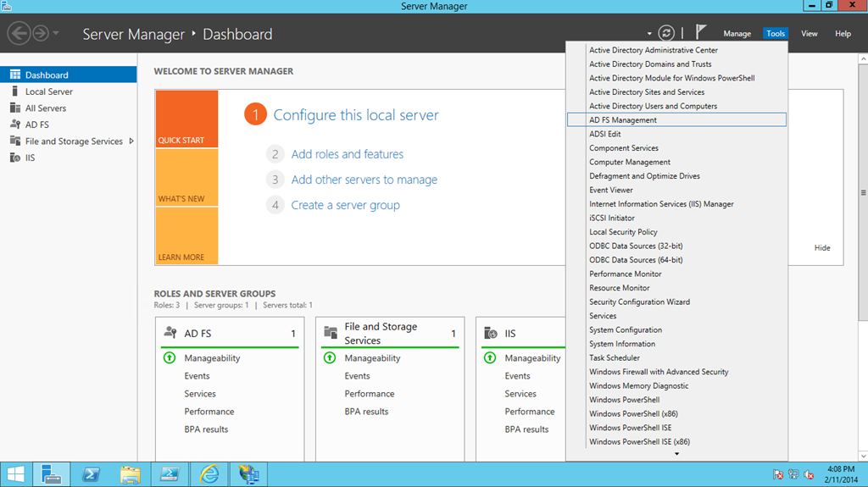Close the Tools menu
Screen dimensions: 868x487
775,34
